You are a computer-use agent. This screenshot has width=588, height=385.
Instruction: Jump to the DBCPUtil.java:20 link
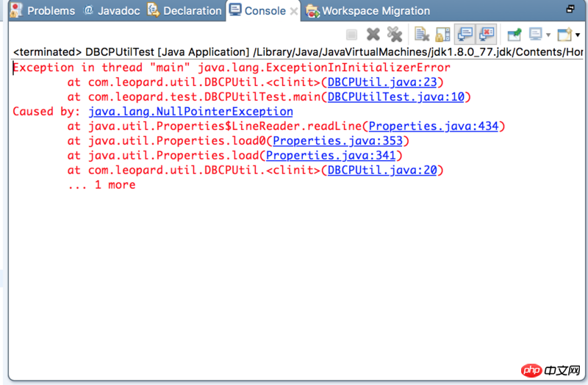tap(382, 170)
